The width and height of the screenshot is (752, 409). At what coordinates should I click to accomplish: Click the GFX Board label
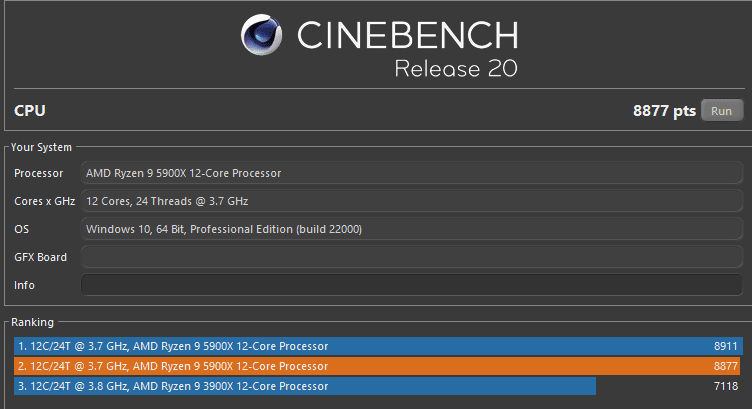[x=41, y=258]
